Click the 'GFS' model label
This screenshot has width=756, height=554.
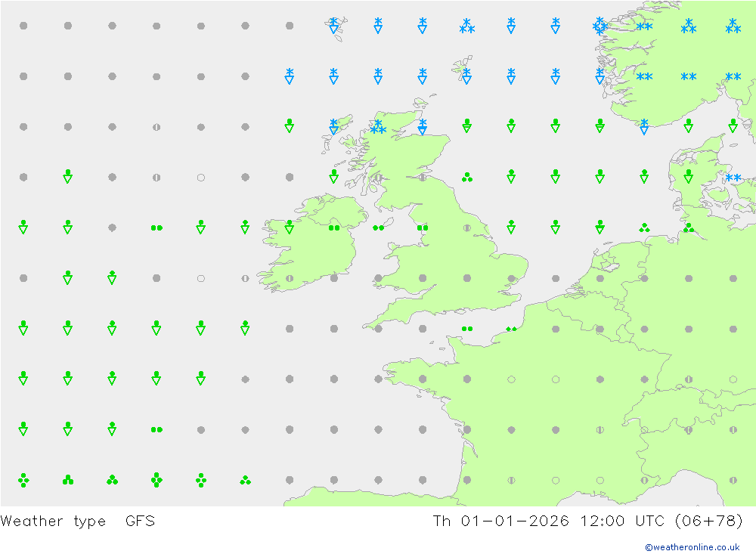141,522
